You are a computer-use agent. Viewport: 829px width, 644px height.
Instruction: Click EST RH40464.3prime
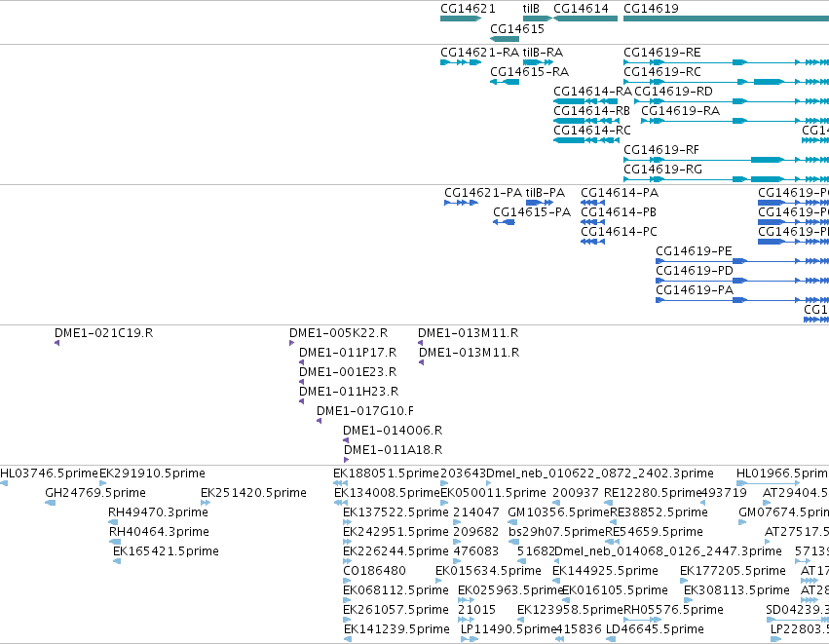coord(159,532)
